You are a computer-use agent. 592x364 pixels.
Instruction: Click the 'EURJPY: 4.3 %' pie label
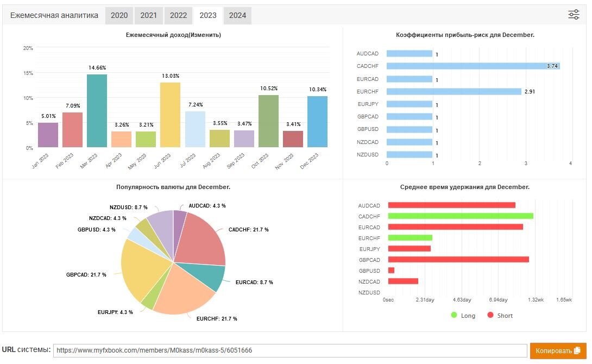(x=115, y=312)
